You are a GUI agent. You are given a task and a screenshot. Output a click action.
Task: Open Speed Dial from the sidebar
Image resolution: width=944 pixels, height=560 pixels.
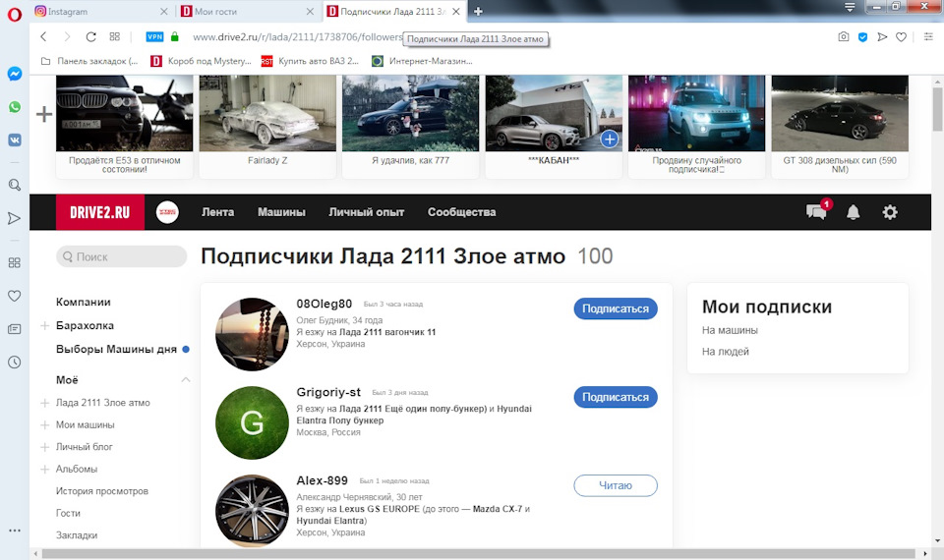point(15,263)
